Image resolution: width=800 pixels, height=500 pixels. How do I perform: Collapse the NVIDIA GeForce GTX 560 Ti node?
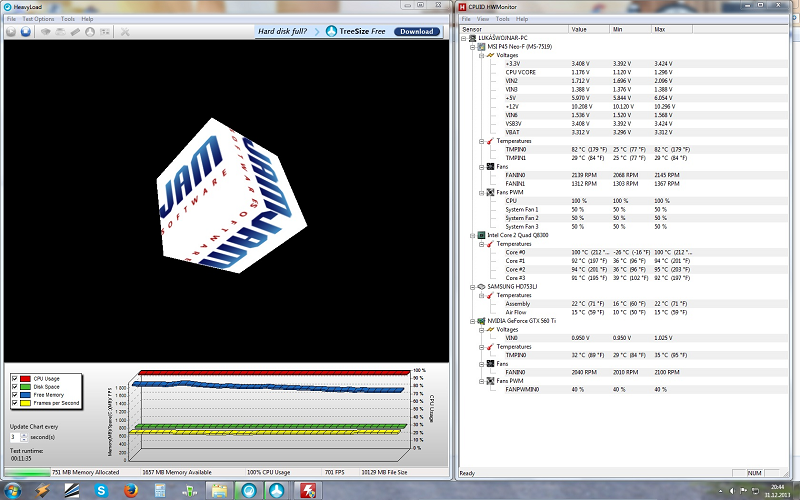[472, 321]
